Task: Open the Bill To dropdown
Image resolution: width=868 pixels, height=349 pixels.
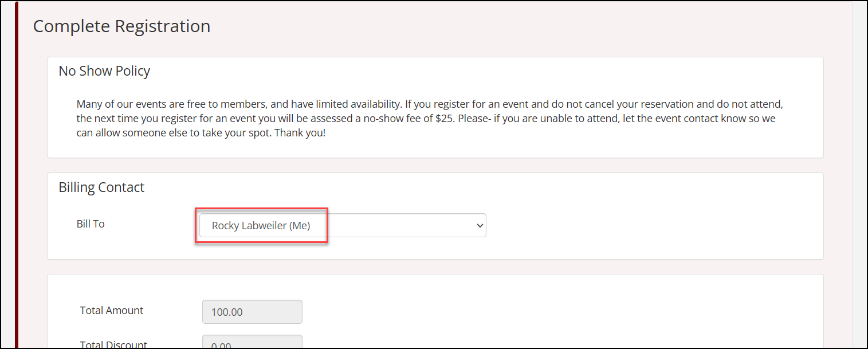Action: coord(342,226)
